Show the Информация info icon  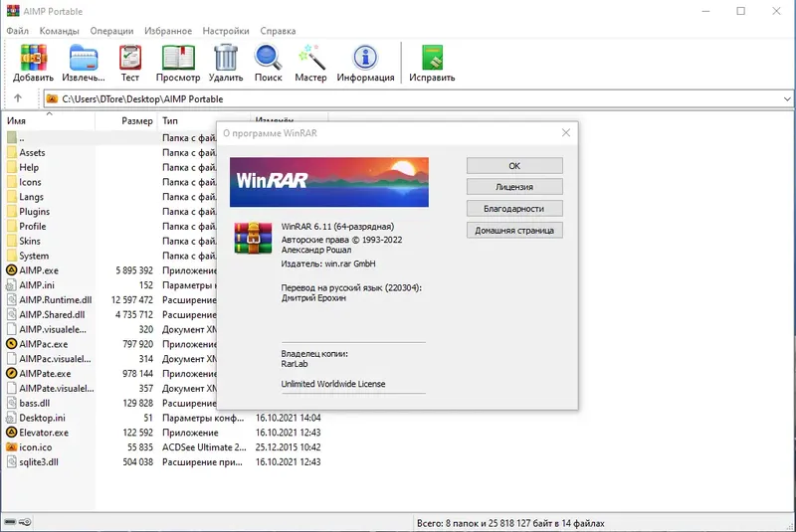pos(365,58)
